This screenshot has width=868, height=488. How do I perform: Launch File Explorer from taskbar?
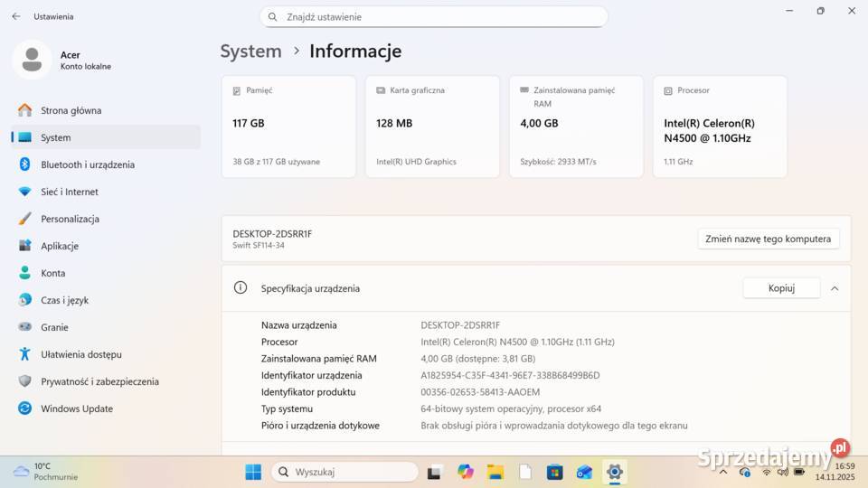point(495,472)
